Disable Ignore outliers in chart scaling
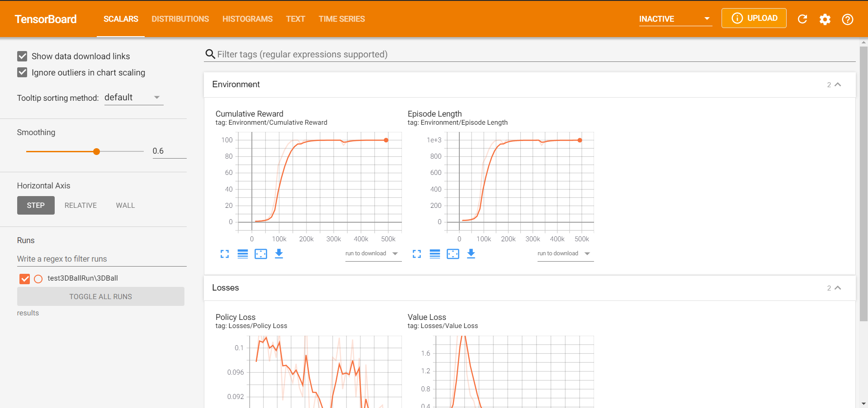The width and height of the screenshot is (868, 408). tap(22, 72)
